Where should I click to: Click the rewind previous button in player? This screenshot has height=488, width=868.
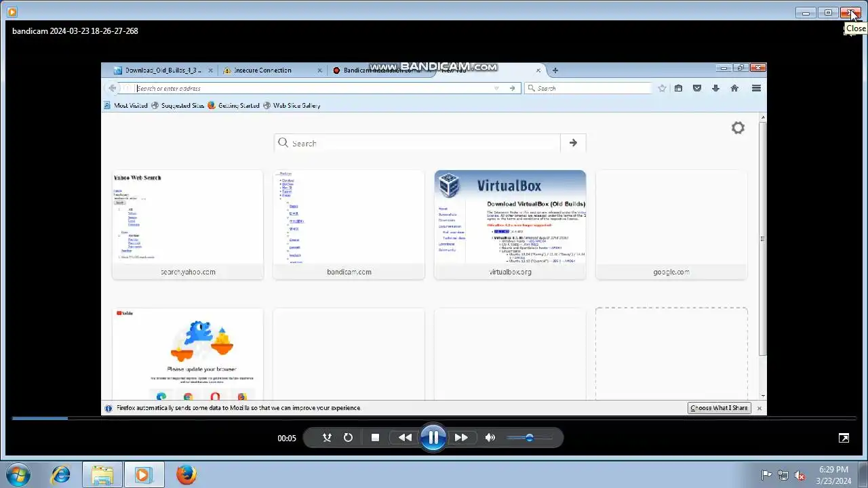405,438
